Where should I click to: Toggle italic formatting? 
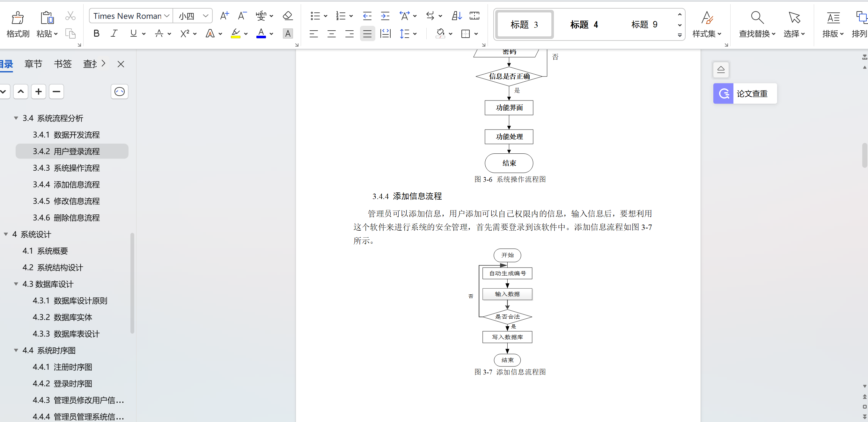click(114, 33)
